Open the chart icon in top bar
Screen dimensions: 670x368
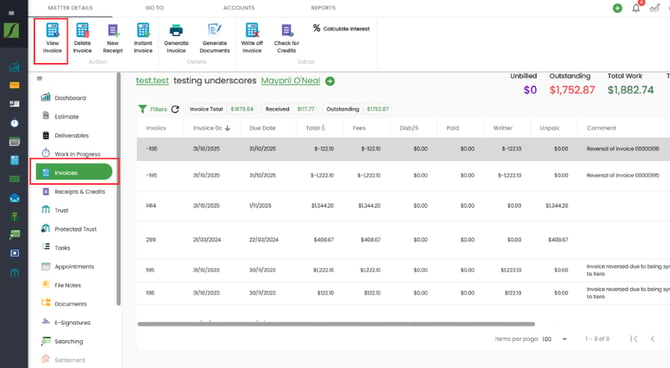(x=655, y=8)
